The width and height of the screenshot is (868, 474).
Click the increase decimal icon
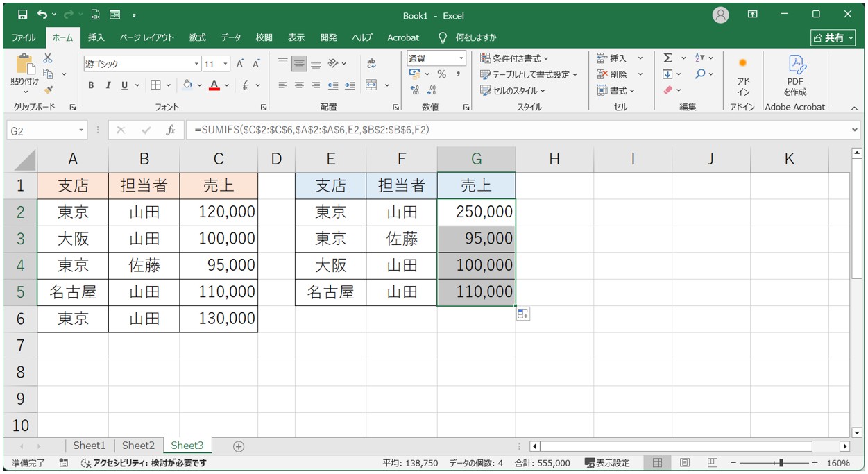(415, 90)
